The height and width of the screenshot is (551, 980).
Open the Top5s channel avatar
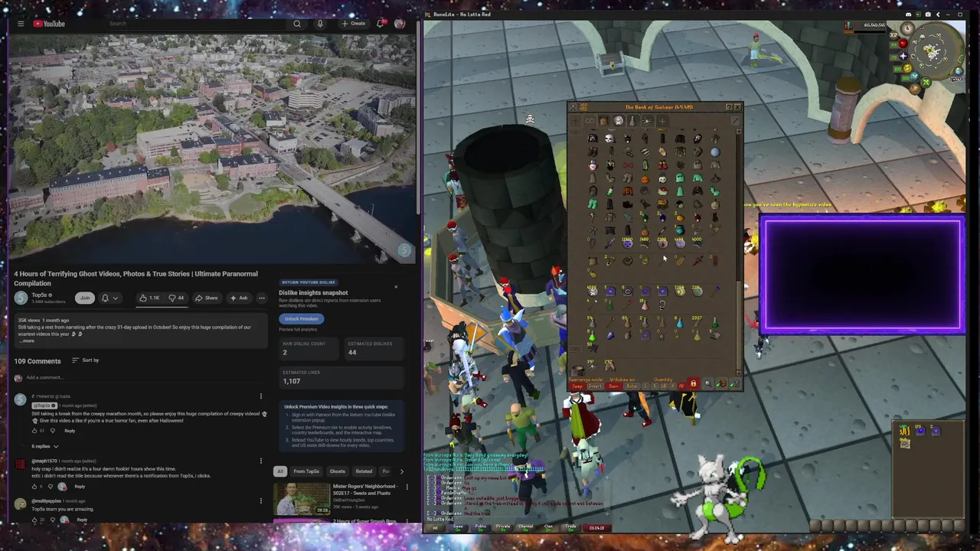pyautogui.click(x=21, y=298)
